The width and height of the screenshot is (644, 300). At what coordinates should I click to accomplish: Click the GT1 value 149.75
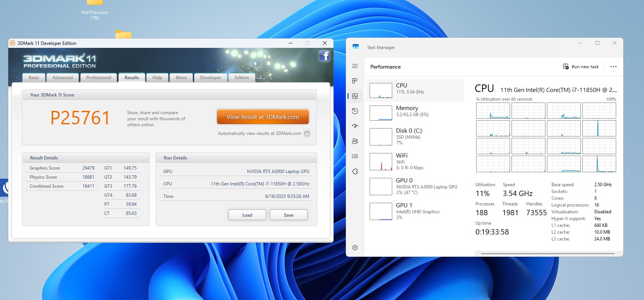click(130, 168)
